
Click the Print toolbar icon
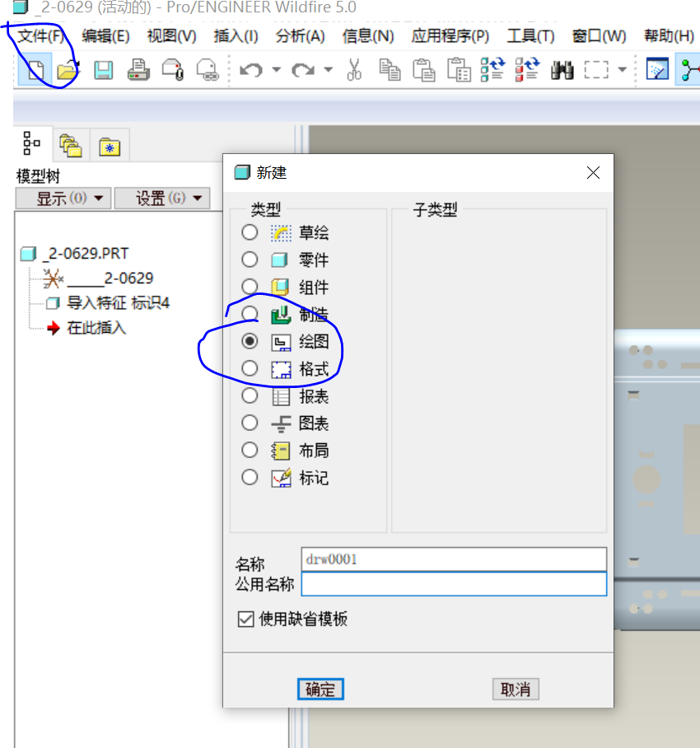click(138, 70)
